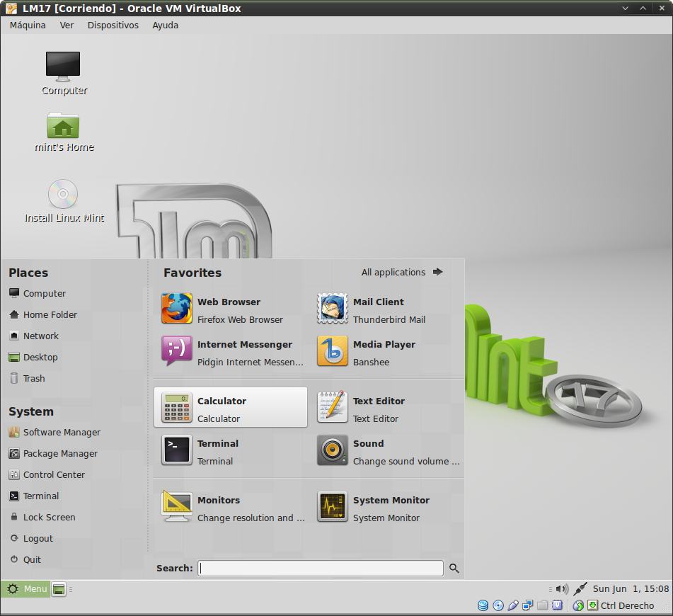This screenshot has height=616, width=673.
Task: Open Software Manager from System list
Action: (61, 432)
